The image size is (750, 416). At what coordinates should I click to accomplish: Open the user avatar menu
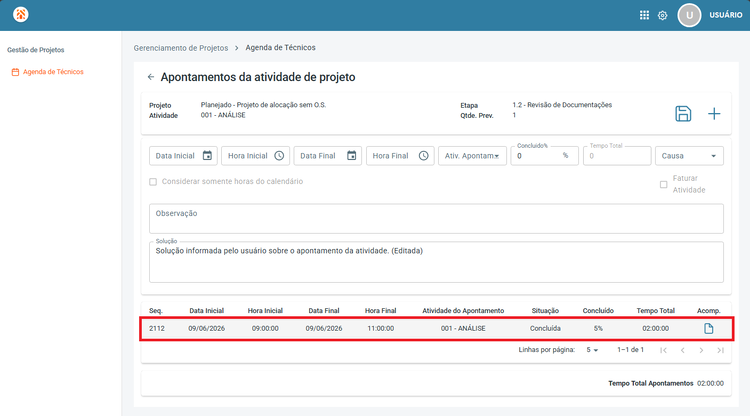click(689, 15)
